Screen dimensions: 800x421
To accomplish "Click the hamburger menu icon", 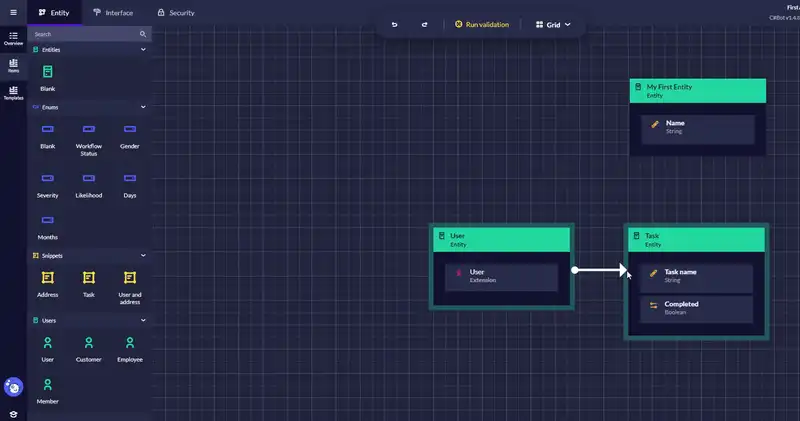I will coord(13,12).
